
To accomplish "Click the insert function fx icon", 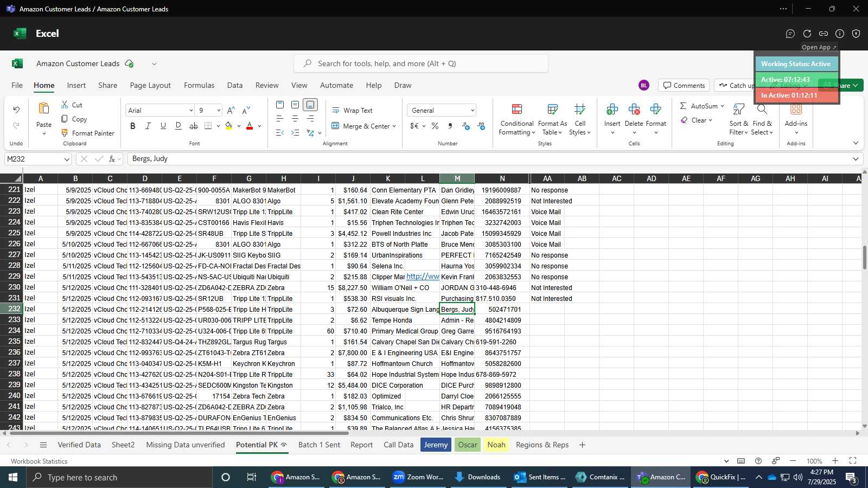I will coord(112,159).
